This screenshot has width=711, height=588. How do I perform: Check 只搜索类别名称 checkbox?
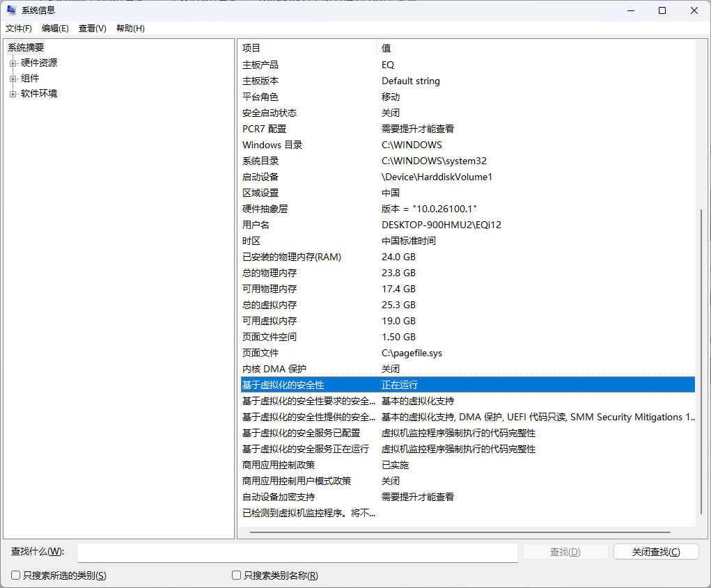[235, 575]
